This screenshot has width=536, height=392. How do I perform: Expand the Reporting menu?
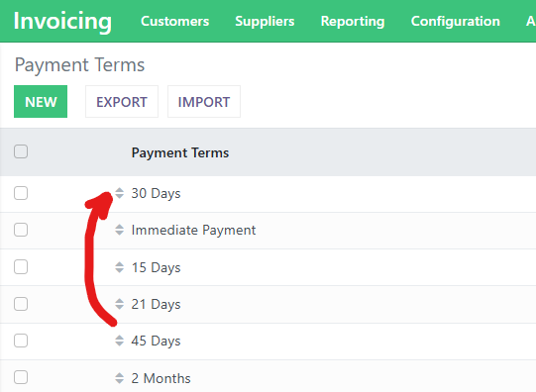[x=353, y=21]
